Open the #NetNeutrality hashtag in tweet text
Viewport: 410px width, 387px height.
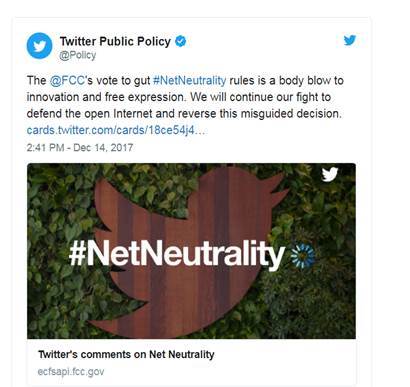click(189, 81)
